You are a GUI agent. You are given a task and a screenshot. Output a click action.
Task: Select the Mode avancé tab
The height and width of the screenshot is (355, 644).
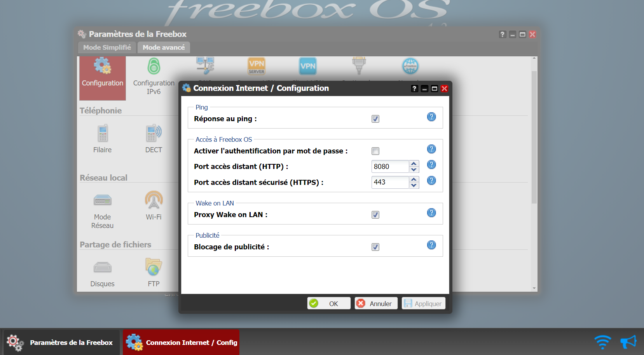(x=164, y=47)
